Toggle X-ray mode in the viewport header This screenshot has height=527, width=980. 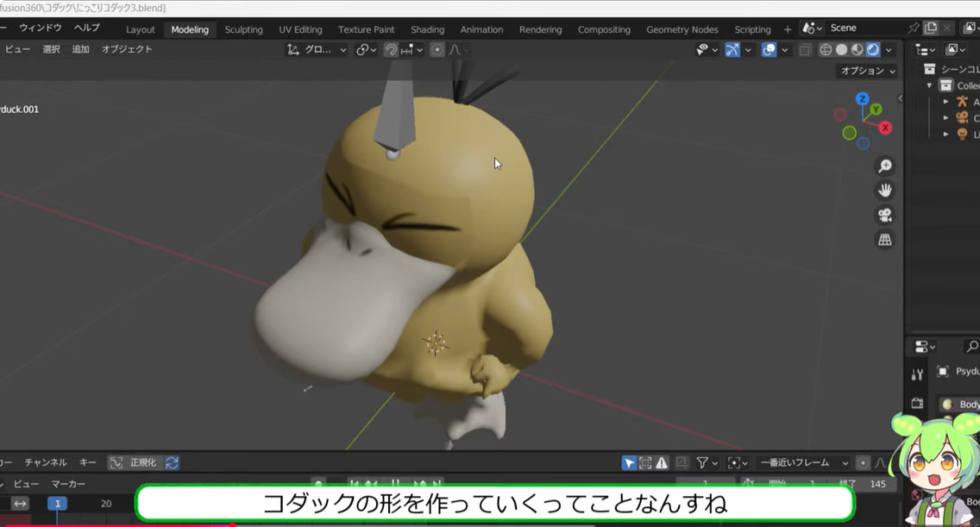click(805, 49)
